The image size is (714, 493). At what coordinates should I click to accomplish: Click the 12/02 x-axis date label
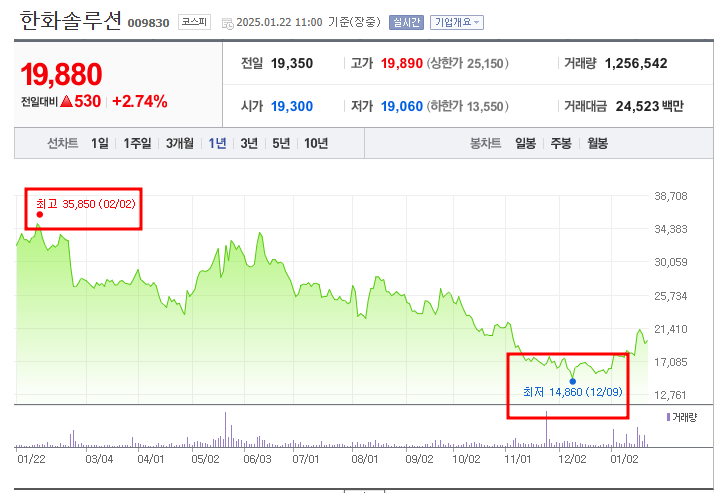[x=572, y=459]
